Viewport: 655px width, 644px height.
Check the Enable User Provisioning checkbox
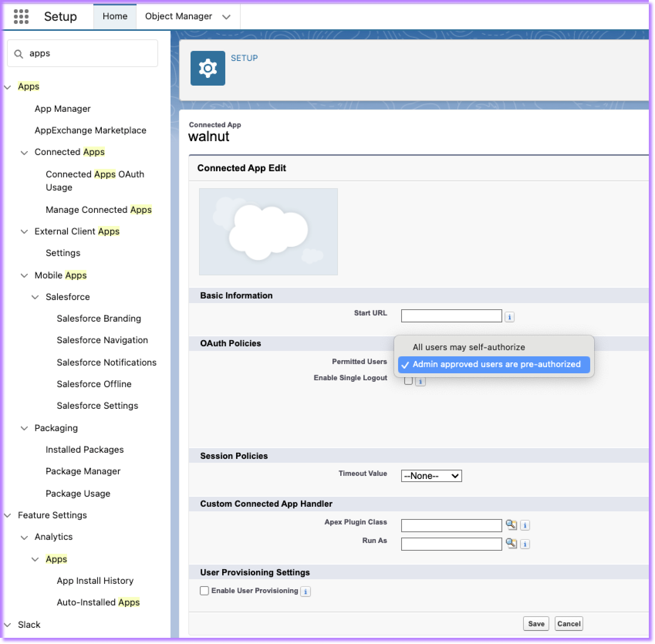pos(204,591)
